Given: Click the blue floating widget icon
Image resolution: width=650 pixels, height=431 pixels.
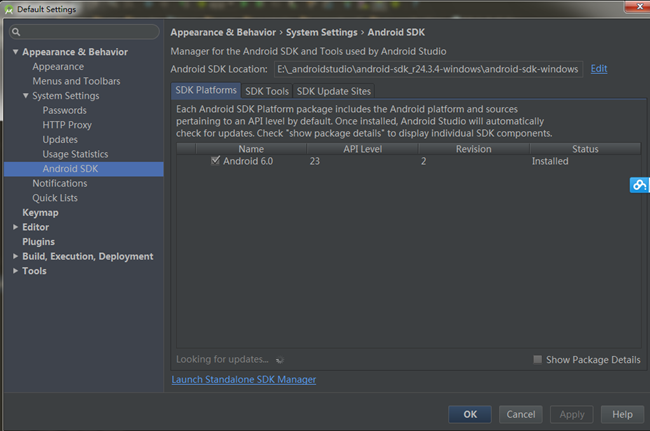Looking at the screenshot, I should pos(639,185).
